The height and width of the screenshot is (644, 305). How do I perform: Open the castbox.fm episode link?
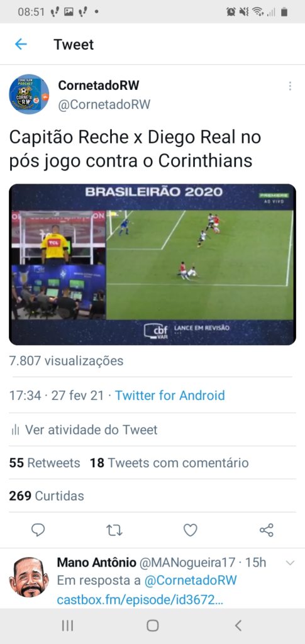click(x=140, y=600)
